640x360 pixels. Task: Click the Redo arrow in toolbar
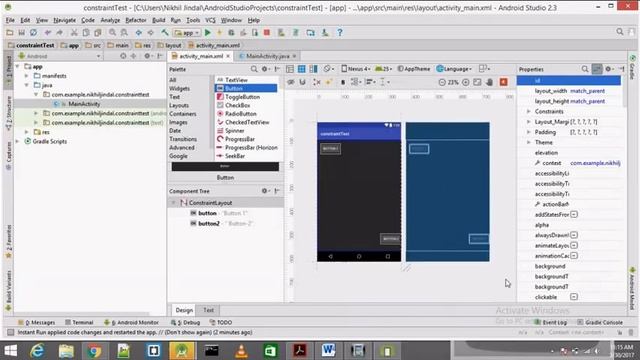(60, 33)
